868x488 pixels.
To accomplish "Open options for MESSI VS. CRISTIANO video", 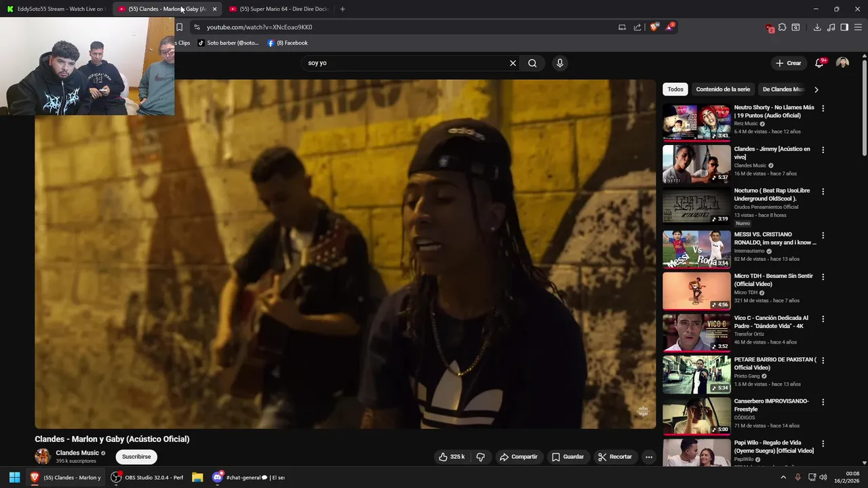I will pos(823,236).
